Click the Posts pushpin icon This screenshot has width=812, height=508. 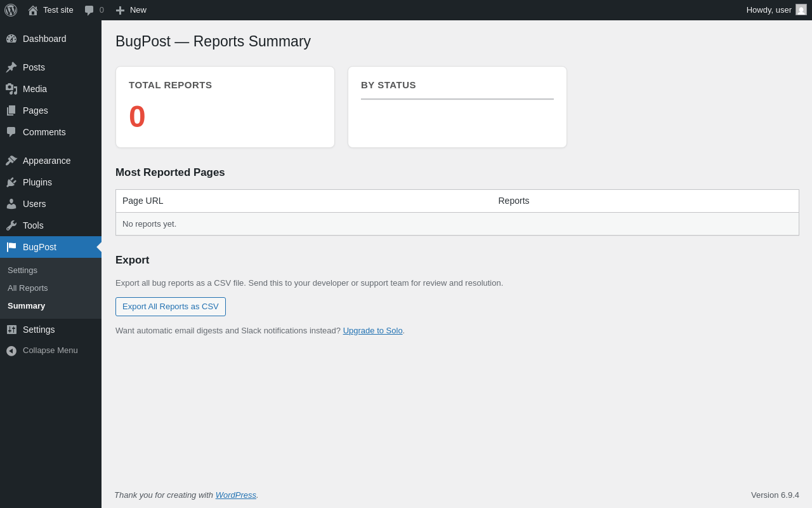(11, 67)
